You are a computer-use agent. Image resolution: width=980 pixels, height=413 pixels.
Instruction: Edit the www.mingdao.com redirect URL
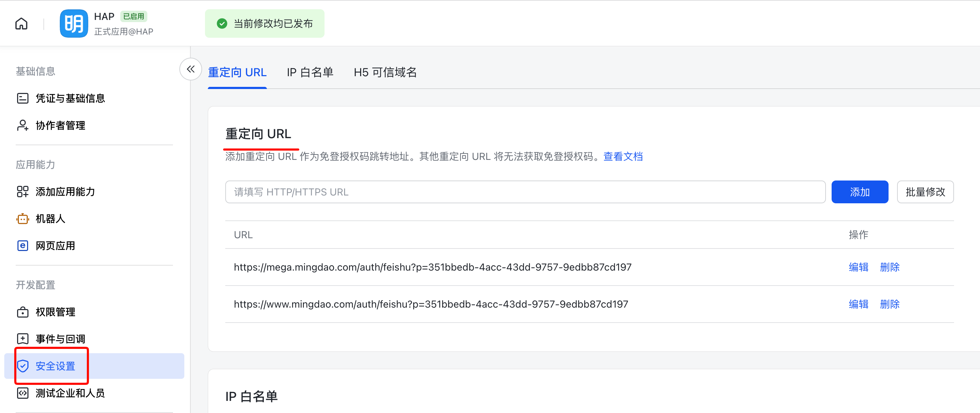858,304
